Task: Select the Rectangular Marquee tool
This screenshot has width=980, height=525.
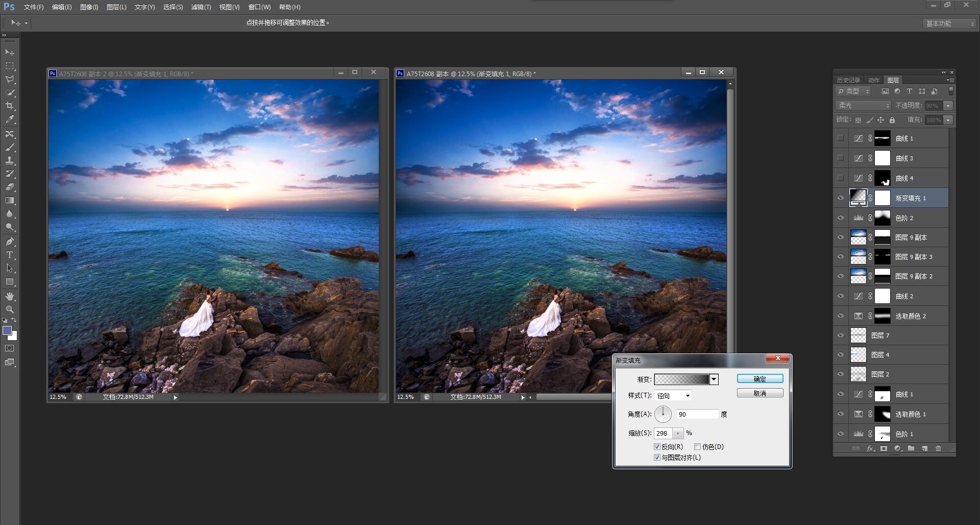Action: [x=10, y=66]
